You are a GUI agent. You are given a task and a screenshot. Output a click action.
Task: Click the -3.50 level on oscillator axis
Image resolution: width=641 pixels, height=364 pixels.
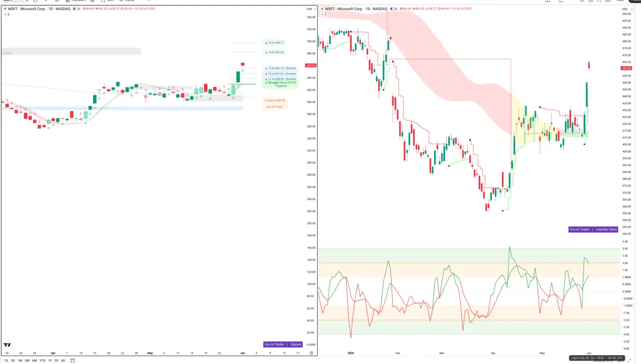tap(625, 342)
